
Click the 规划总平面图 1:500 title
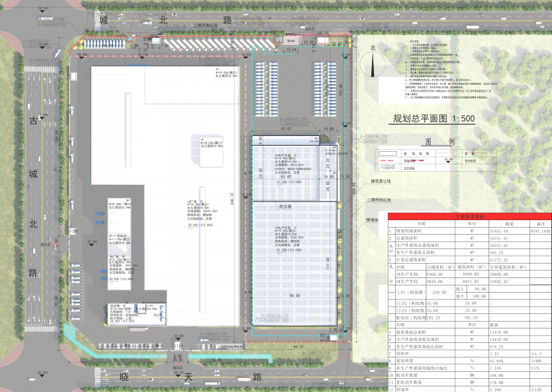433,119
